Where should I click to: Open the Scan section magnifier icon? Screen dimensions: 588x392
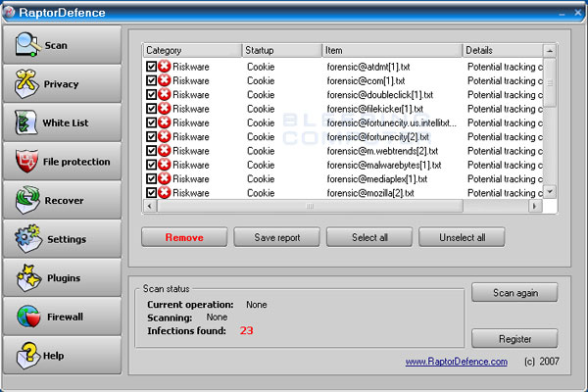(27, 44)
